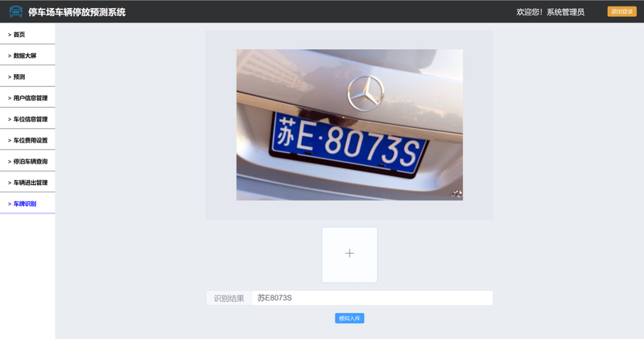Image resolution: width=644 pixels, height=339 pixels.
Task: Go to 用户信息管理 in sidebar
Action: click(27, 97)
